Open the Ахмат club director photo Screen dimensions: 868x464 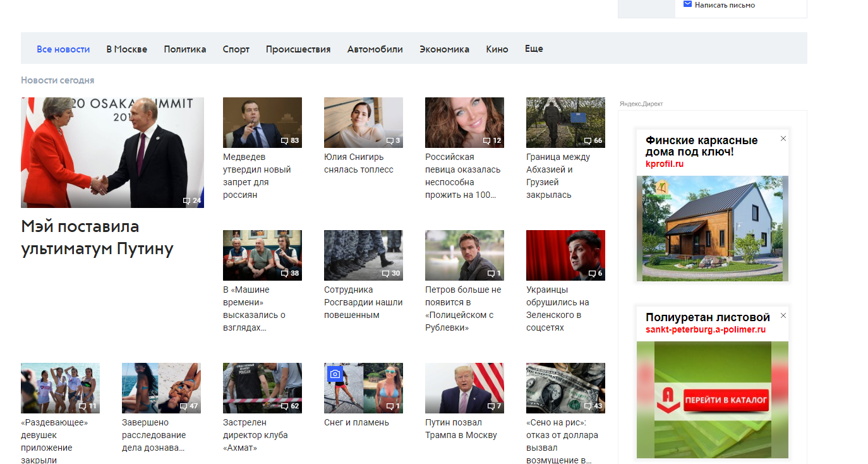262,388
